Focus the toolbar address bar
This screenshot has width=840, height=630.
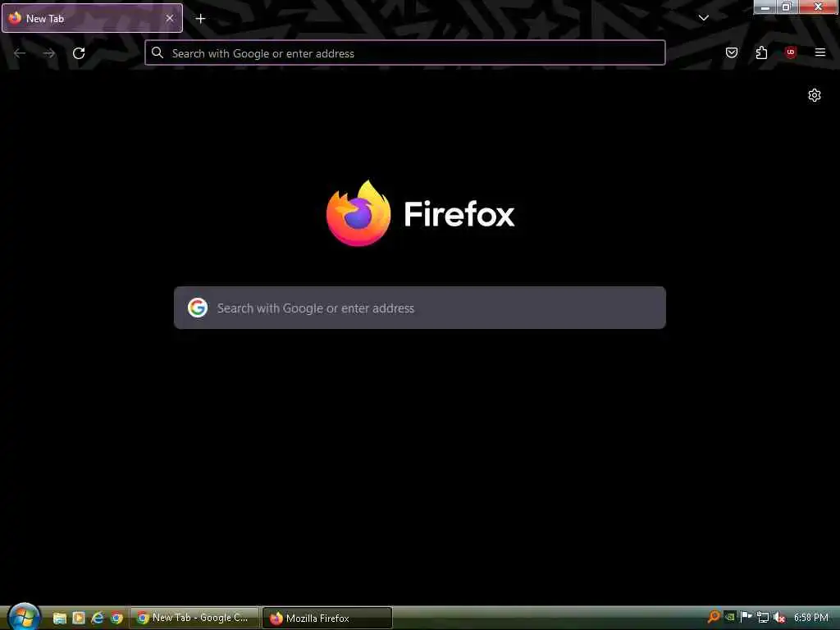[405, 53]
